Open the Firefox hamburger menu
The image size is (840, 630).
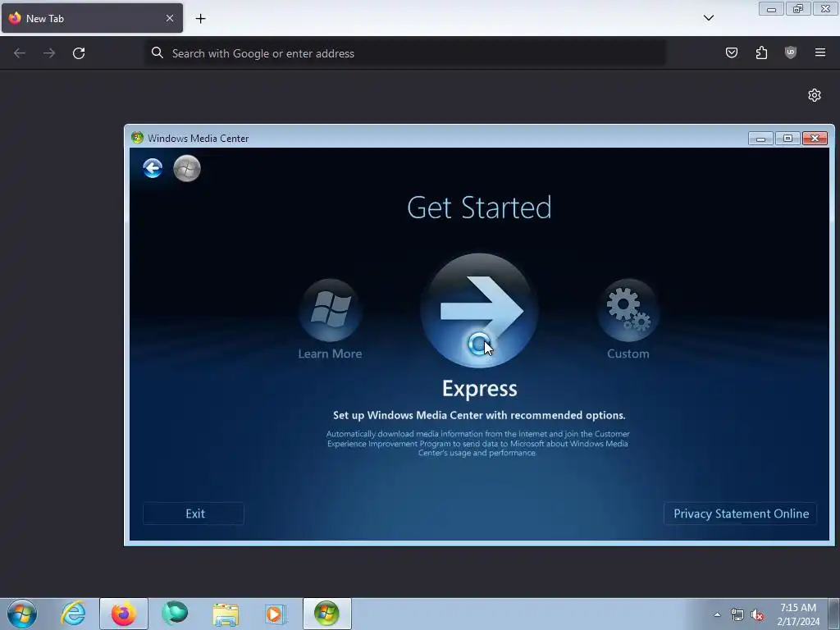[820, 52]
